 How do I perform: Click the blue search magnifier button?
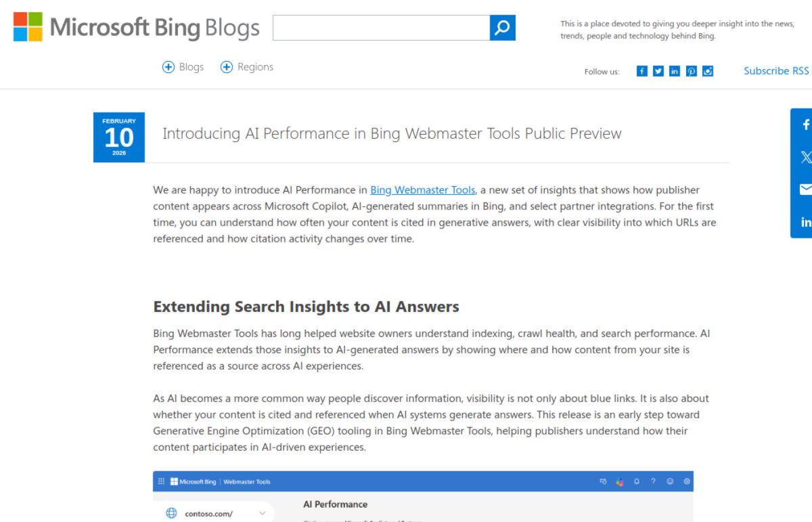coord(503,28)
